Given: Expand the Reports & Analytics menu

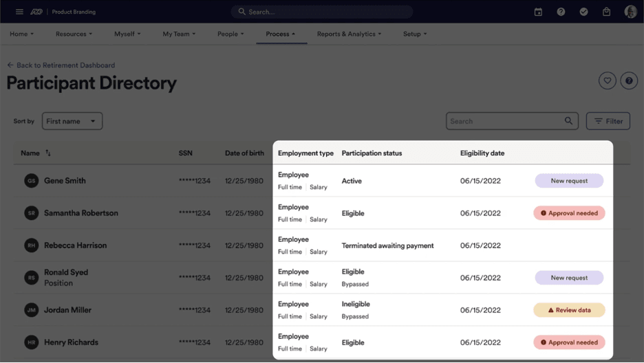Looking at the screenshot, I should (x=349, y=34).
